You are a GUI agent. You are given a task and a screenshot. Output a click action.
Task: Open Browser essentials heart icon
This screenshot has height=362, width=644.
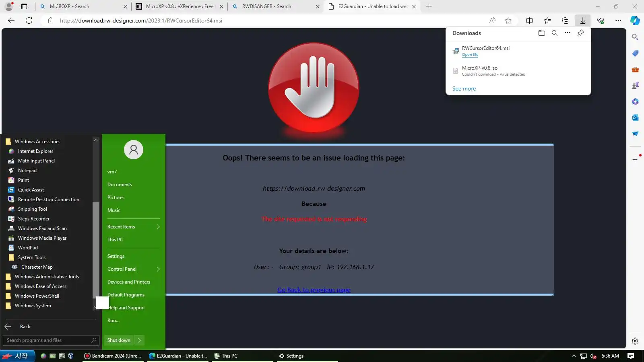click(601, 21)
